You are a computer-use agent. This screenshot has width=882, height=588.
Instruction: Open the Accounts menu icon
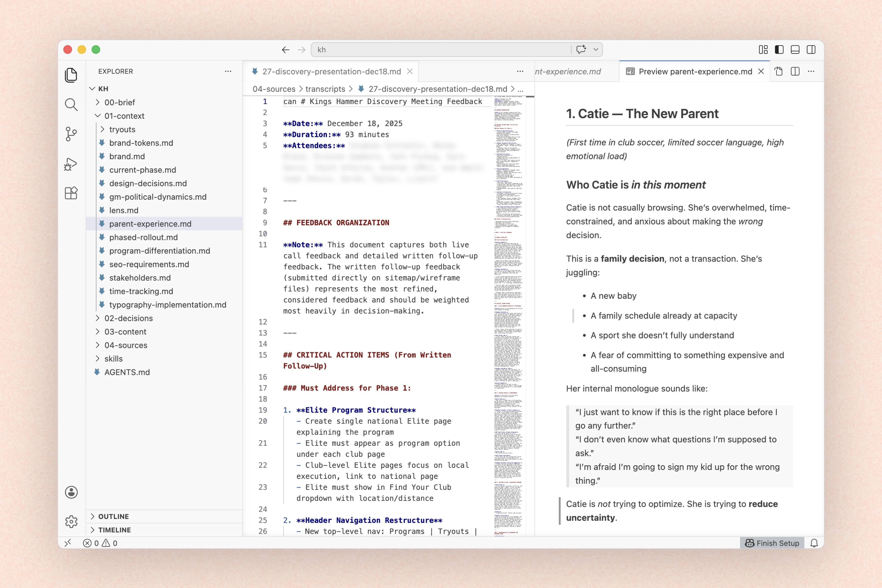tap(71, 492)
